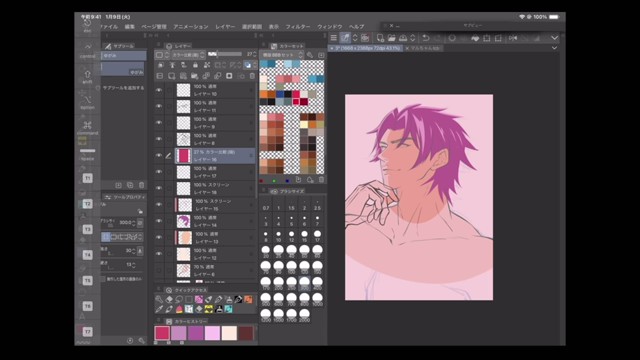
Task: Click the delete layer trash icon
Action: pyautogui.click(x=252, y=76)
